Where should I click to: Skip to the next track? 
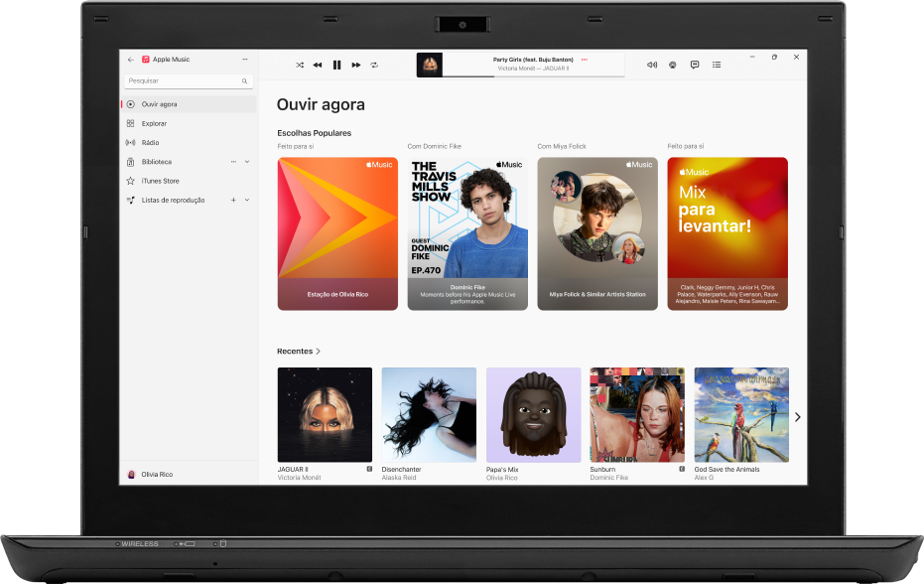coord(356,65)
